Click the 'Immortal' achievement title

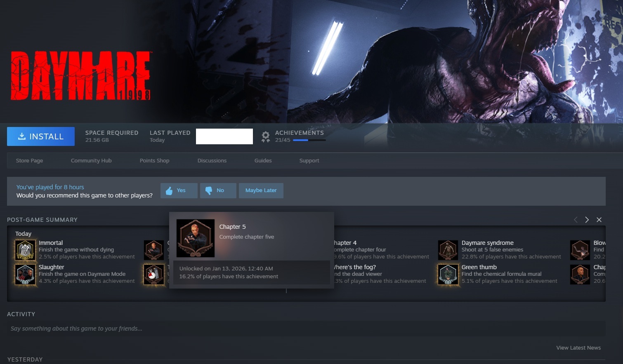pyautogui.click(x=51, y=243)
